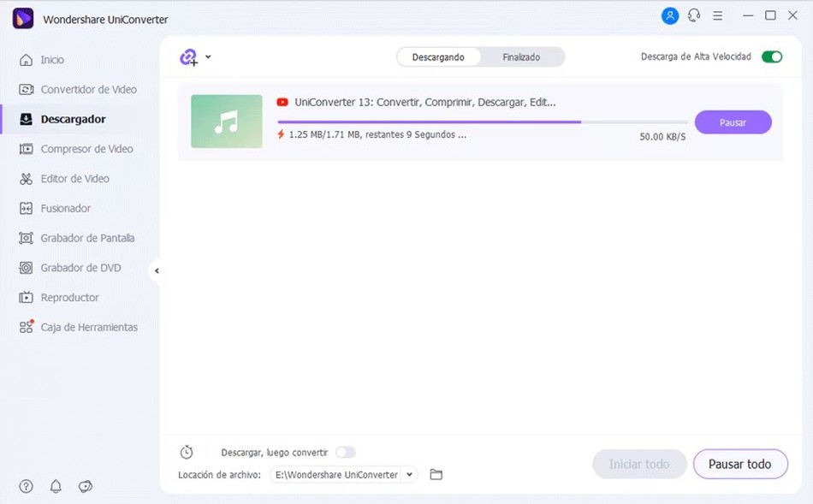Click the YouTube source icon on download item
The height and width of the screenshot is (504, 813).
[282, 102]
